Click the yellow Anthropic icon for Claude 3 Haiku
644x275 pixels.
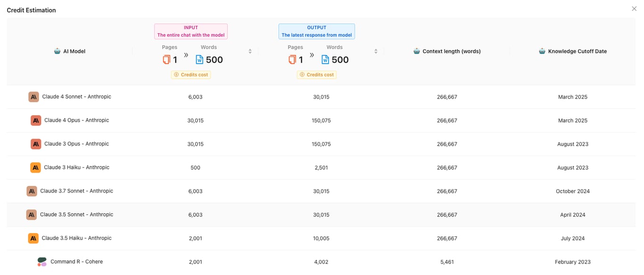click(x=35, y=167)
